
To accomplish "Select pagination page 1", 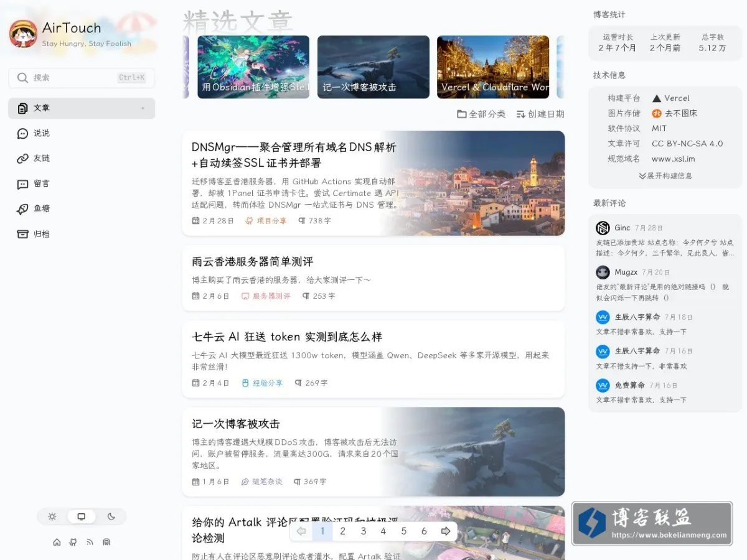I will pyautogui.click(x=322, y=531).
